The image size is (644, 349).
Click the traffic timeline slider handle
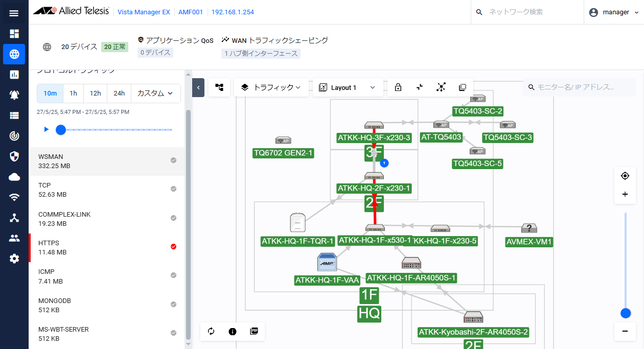pos(61,130)
